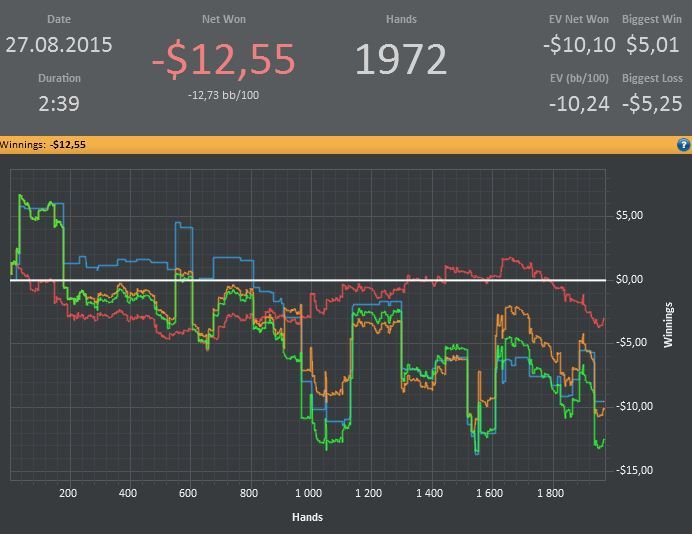This screenshot has width=692, height=534.
Task: Click the 600 x-axis tick label
Action: pyautogui.click(x=188, y=493)
